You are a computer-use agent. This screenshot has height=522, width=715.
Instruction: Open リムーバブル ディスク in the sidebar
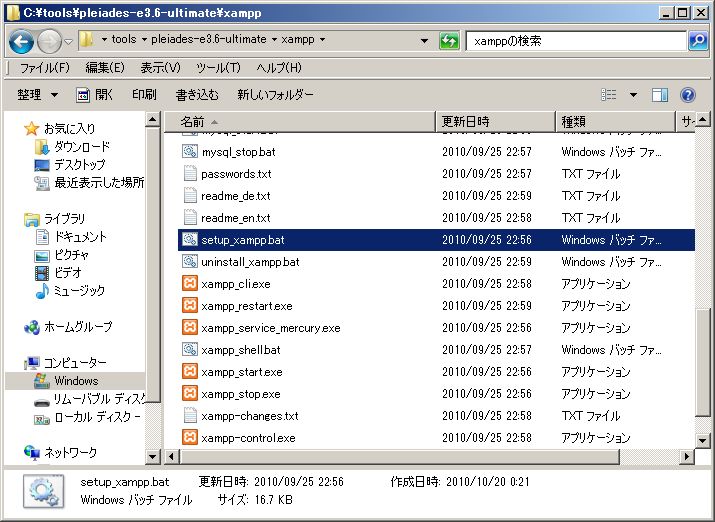[x=99, y=399]
